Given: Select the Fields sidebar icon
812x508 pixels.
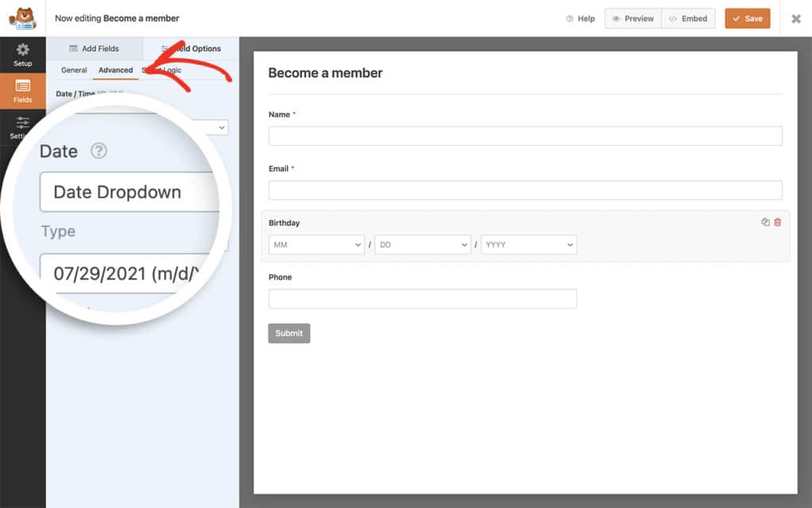Looking at the screenshot, I should (23, 91).
